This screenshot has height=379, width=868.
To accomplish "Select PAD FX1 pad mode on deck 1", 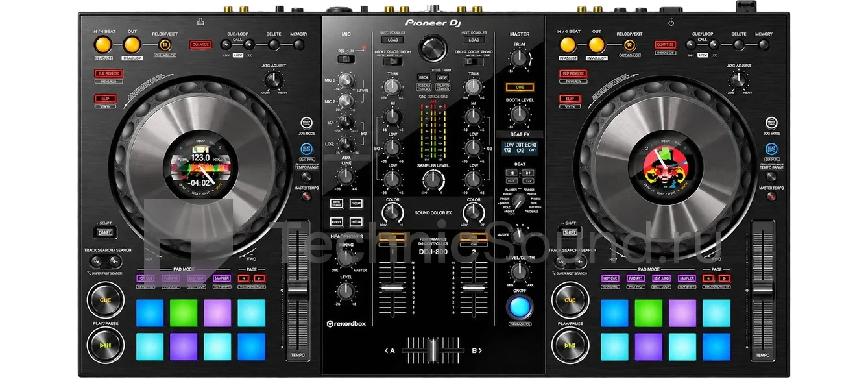I will click(x=170, y=278).
